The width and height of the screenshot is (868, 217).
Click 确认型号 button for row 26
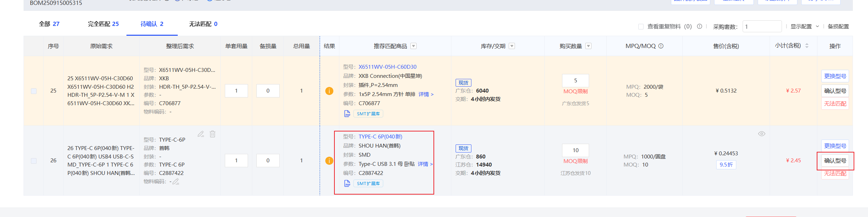click(x=835, y=161)
